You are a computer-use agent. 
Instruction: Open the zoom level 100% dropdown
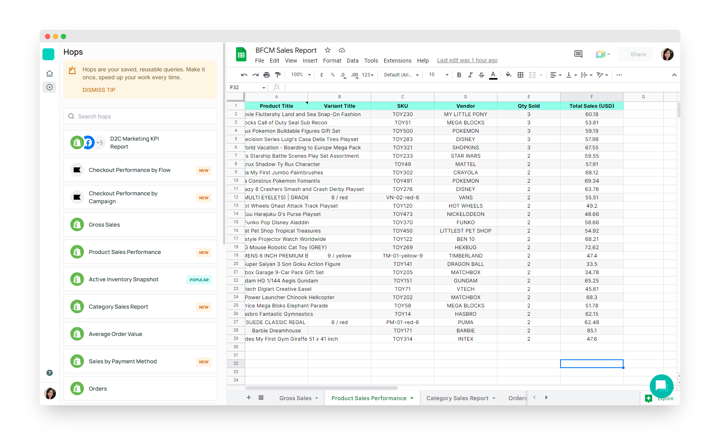pyautogui.click(x=301, y=75)
